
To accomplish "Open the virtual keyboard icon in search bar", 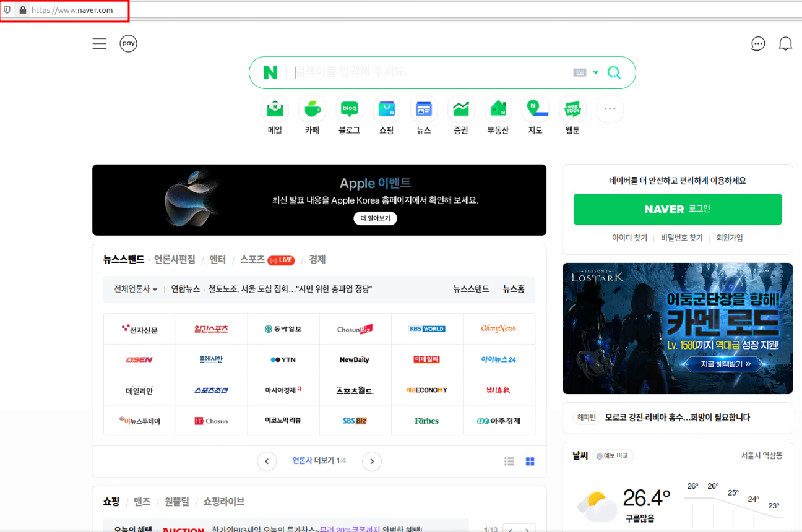I will coord(580,72).
